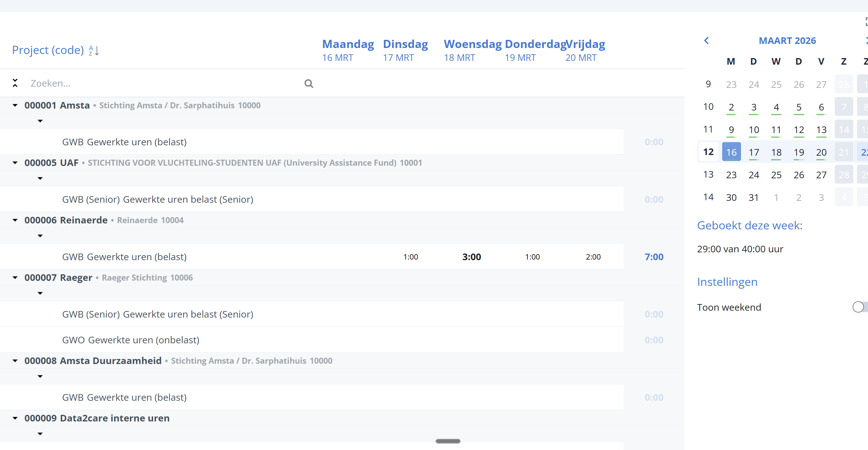Select the highlighted date 16 in calendar
This screenshot has height=450, width=868.
point(731,153)
